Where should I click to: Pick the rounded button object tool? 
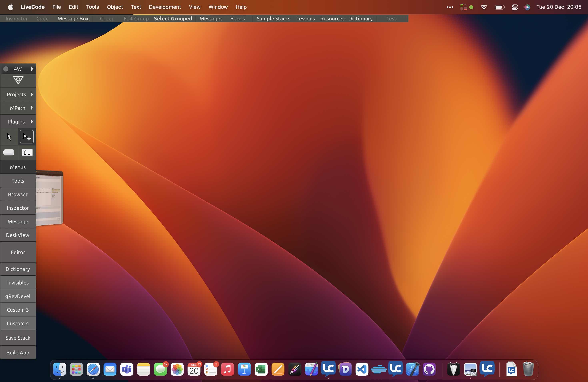(x=9, y=152)
